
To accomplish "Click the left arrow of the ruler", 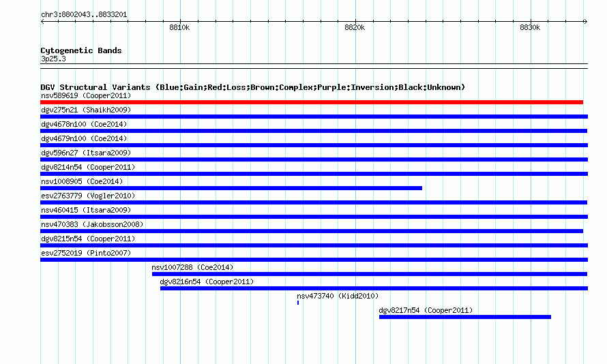I will [42, 22].
